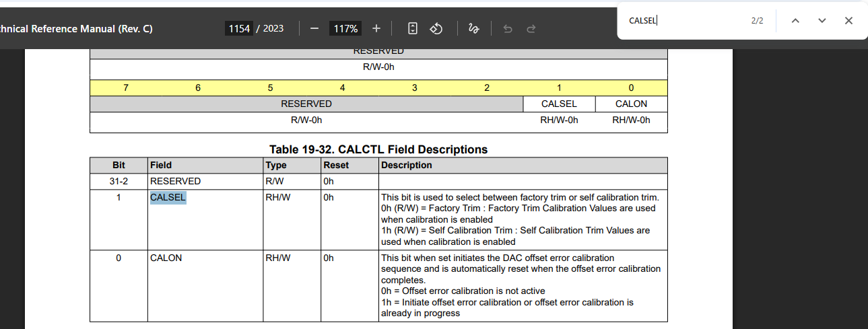
Task: Click the Description column header
Action: [407, 165]
